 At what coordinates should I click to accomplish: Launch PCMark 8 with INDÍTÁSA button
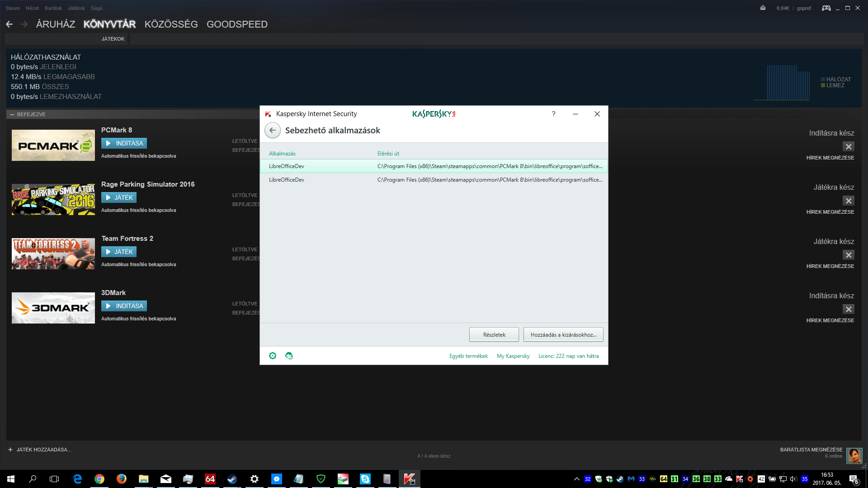(x=124, y=143)
